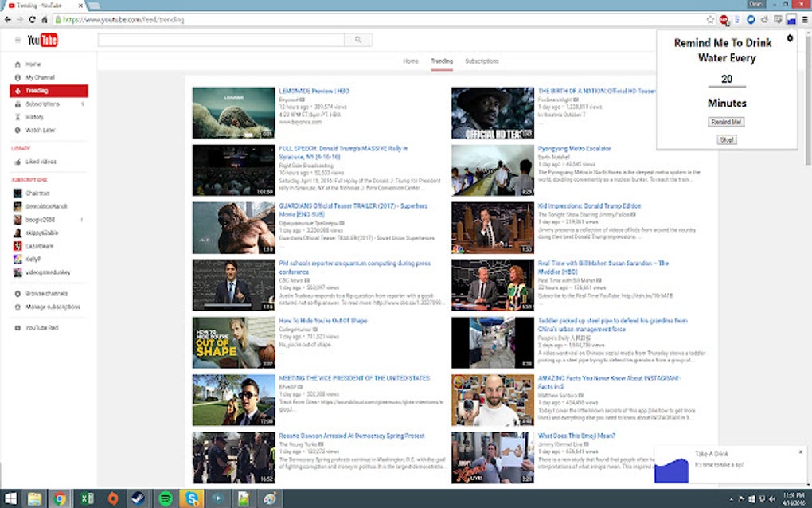
Task: Click the YouTube logo
Action: click(x=42, y=41)
